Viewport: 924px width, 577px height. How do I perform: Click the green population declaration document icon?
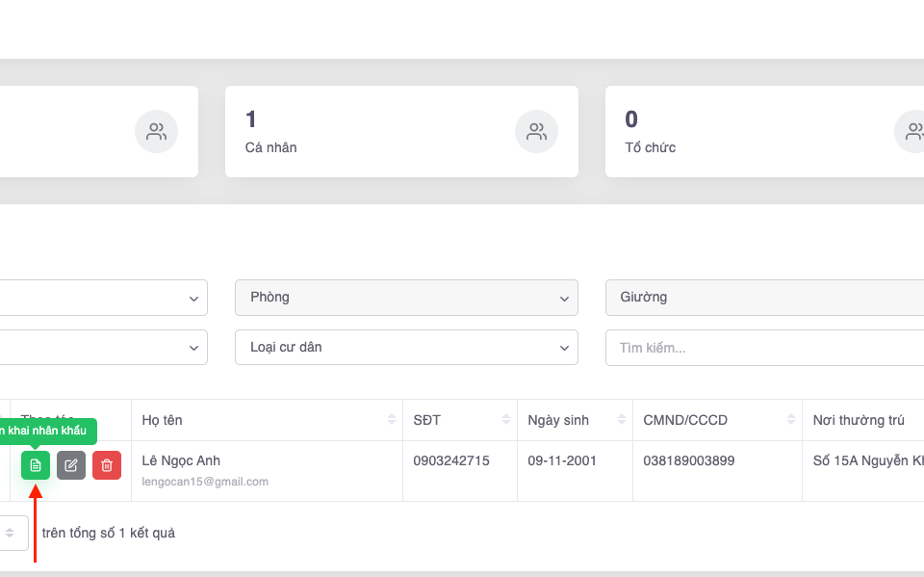click(36, 465)
